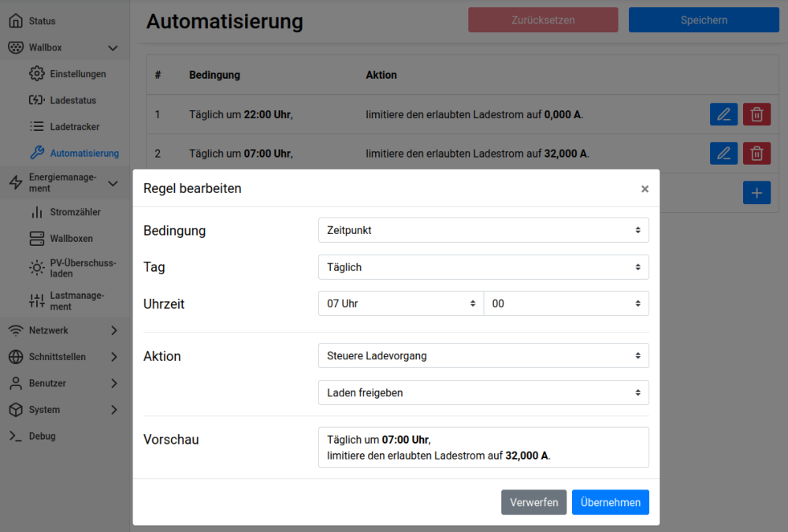Open the Aktion dropdown Steuere Ladevorgang
This screenshot has width=788, height=532.
click(x=483, y=355)
